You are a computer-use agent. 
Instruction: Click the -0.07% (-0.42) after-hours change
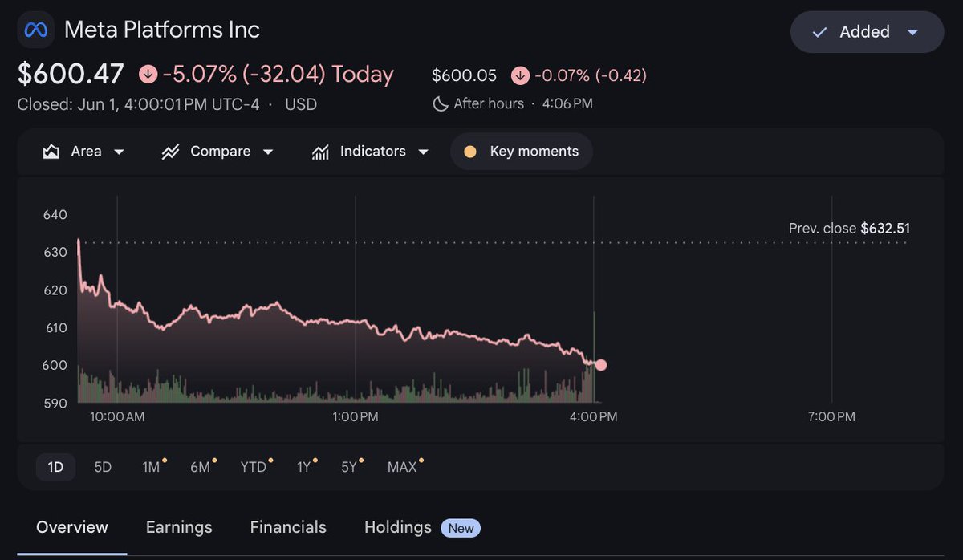591,75
